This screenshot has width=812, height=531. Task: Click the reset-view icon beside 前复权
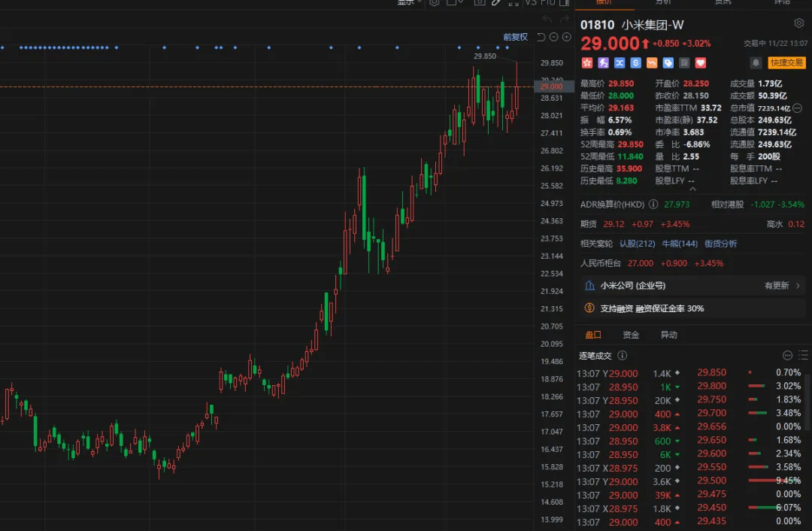(x=541, y=37)
